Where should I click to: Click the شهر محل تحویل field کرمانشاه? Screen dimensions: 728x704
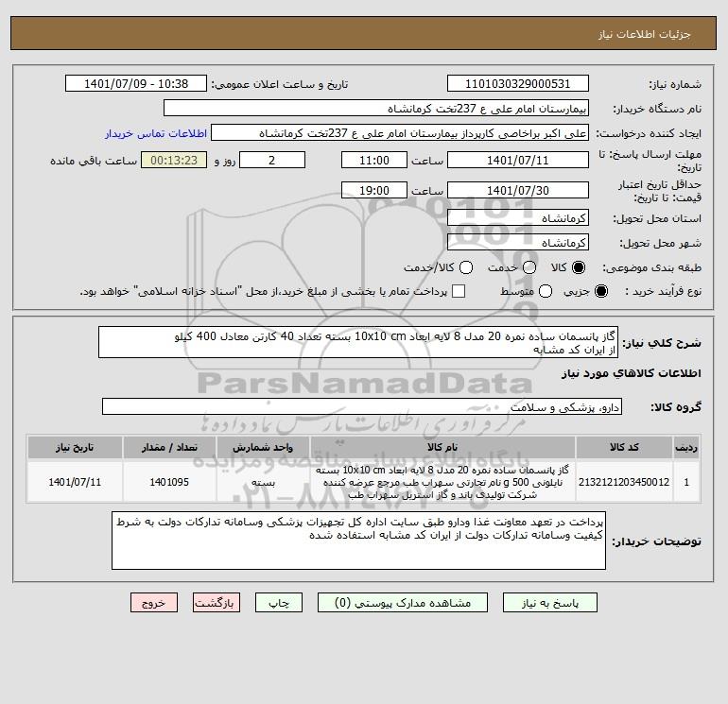click(x=518, y=243)
